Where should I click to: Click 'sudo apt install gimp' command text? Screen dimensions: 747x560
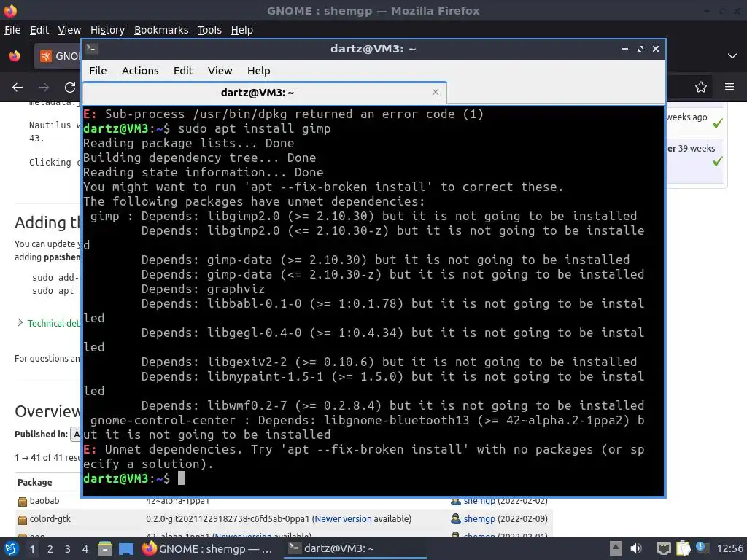pos(254,128)
